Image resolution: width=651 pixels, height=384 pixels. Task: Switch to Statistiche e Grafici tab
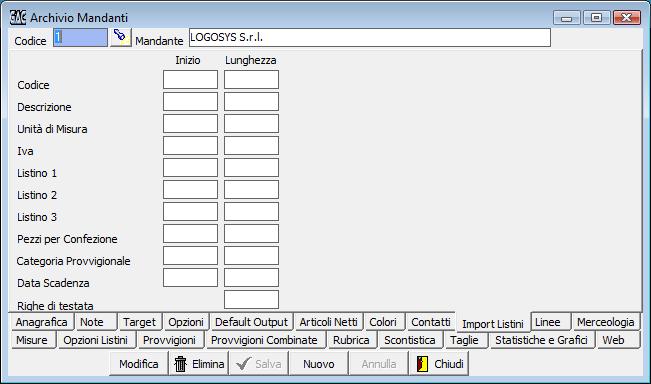[542, 340]
